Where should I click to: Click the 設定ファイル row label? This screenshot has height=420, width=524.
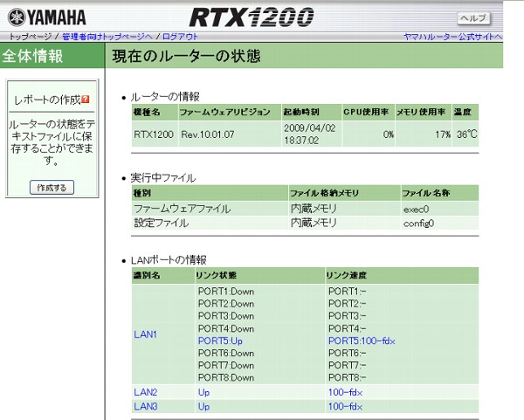click(161, 223)
